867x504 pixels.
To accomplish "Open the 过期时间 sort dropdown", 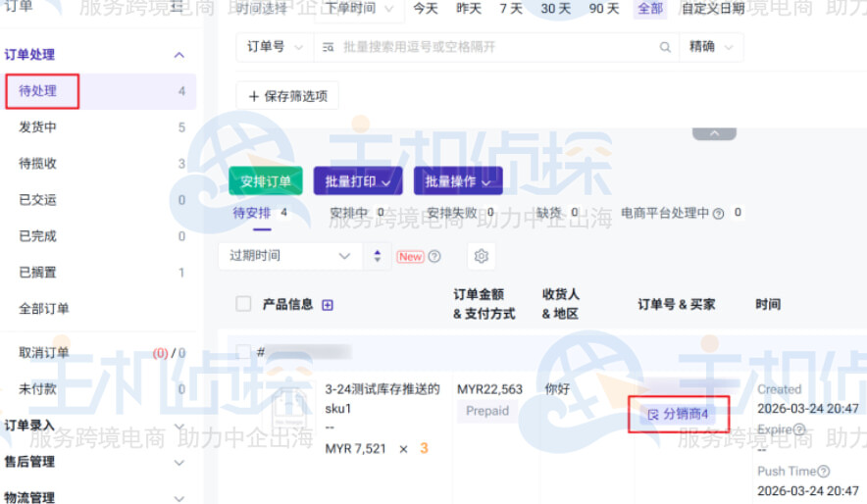I will coord(291,257).
